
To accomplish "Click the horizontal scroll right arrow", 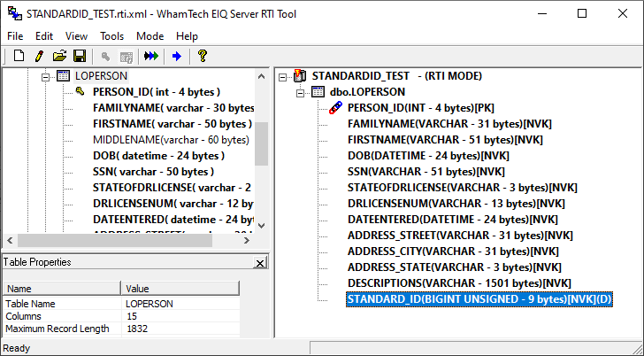I will pyautogui.click(x=247, y=241).
